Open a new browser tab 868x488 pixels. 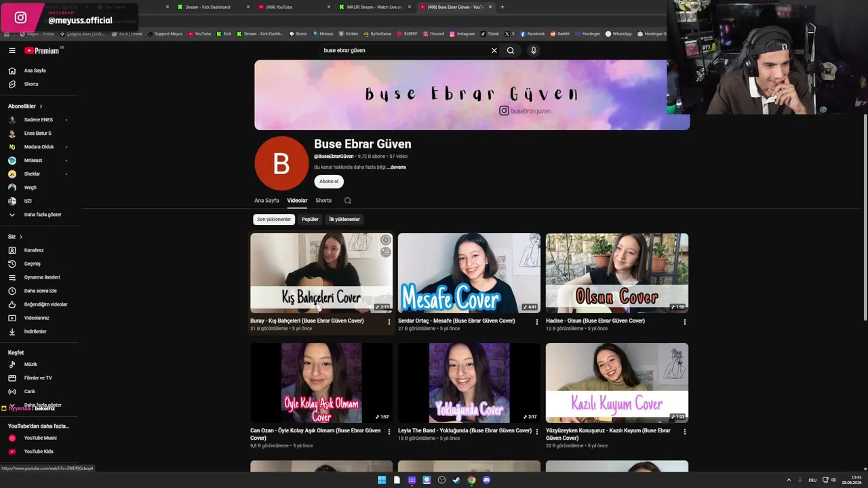[502, 7]
